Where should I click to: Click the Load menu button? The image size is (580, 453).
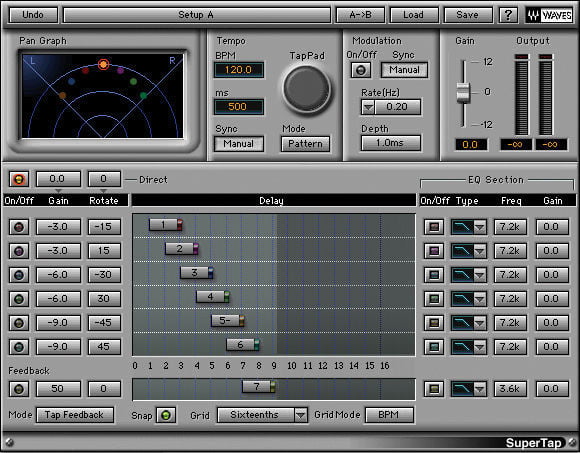(x=414, y=15)
